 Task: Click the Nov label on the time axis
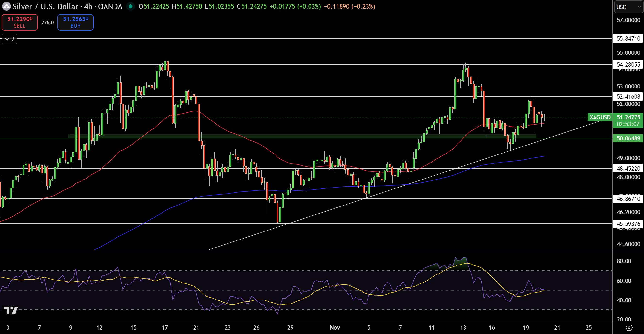[x=335, y=327]
